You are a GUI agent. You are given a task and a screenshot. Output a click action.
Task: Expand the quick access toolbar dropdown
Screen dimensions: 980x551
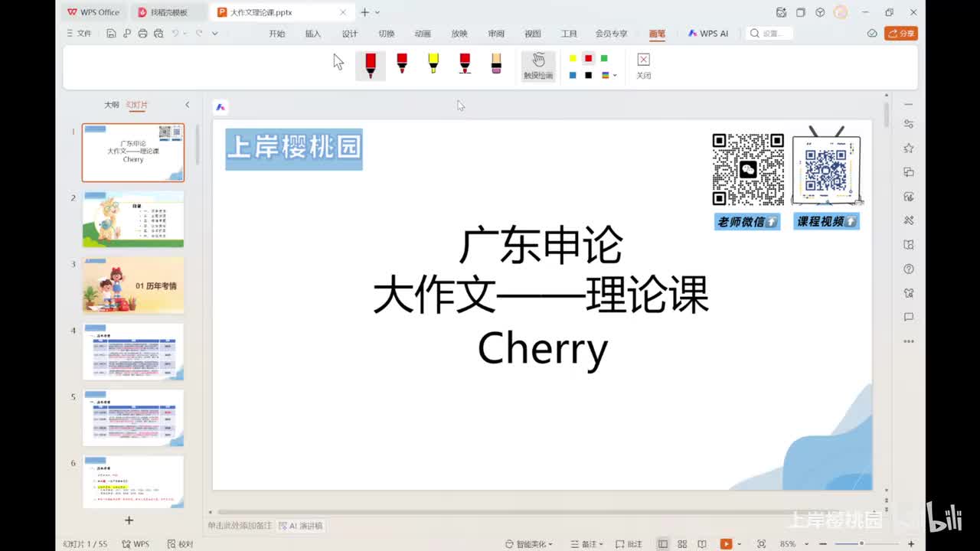click(215, 34)
